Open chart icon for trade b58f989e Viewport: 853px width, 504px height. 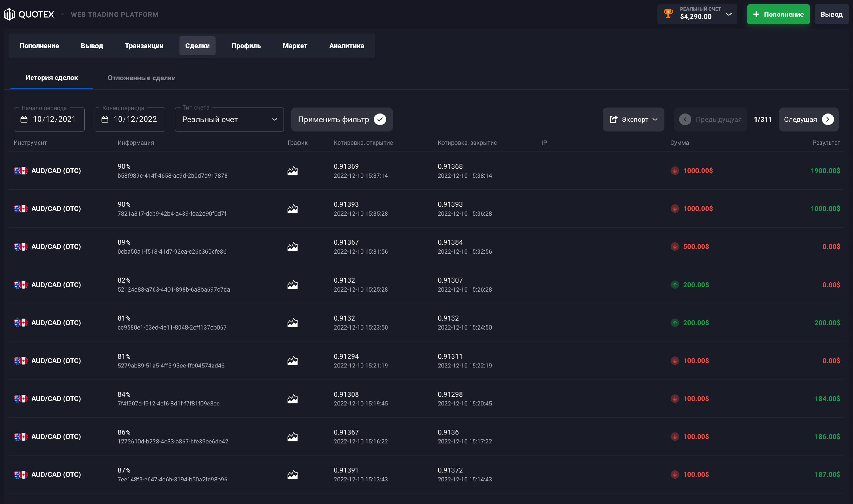(x=293, y=171)
